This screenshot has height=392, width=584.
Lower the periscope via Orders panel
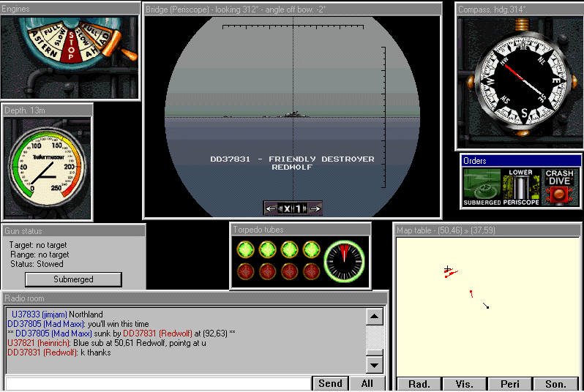point(520,187)
